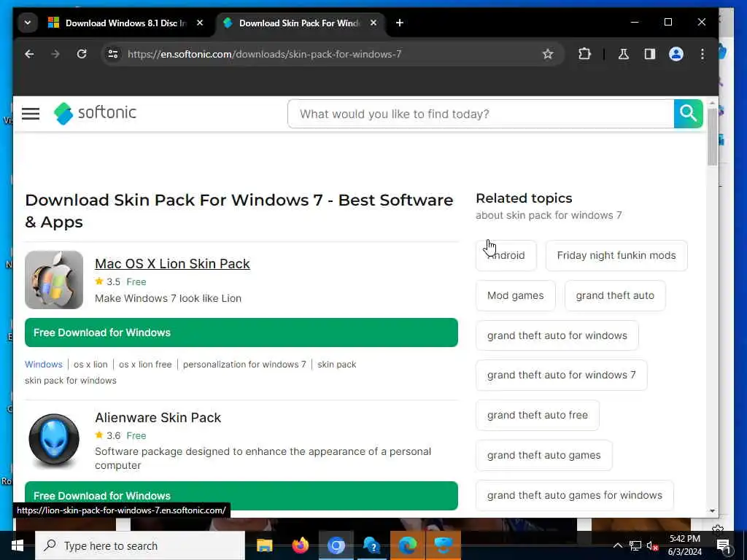Click Free Download for Windows under Alienware
The image size is (747, 560).
(x=241, y=495)
